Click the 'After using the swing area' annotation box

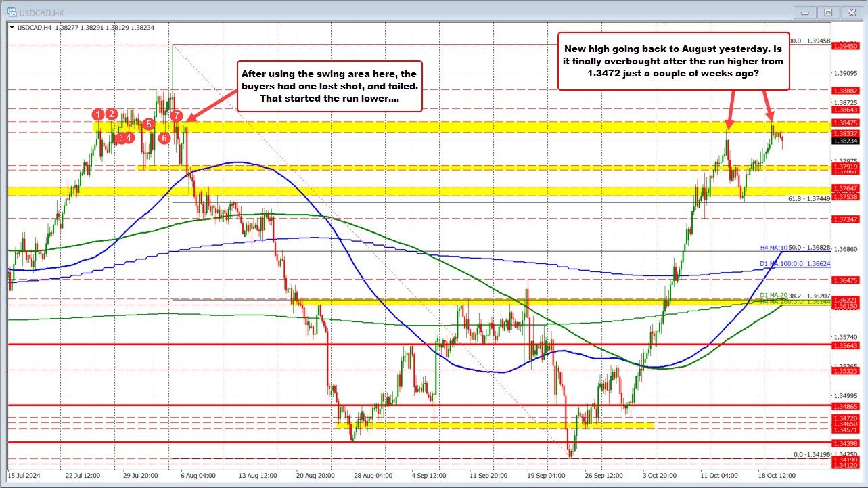[329, 88]
